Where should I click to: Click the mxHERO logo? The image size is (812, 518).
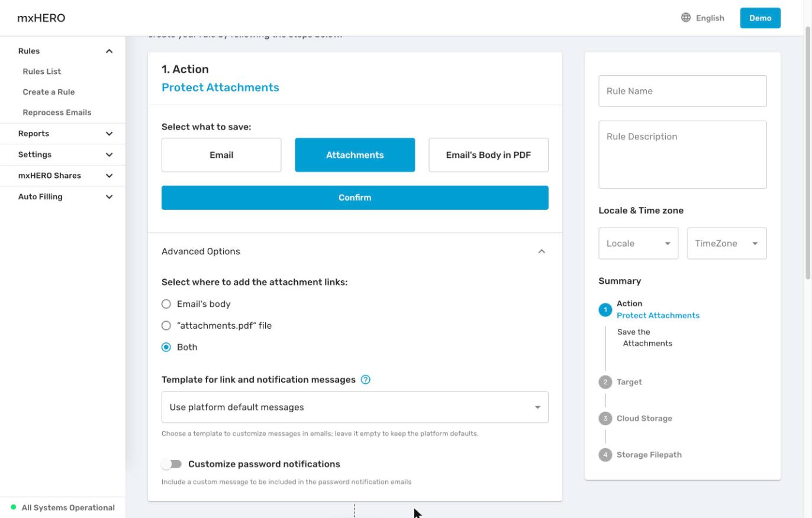(x=41, y=18)
